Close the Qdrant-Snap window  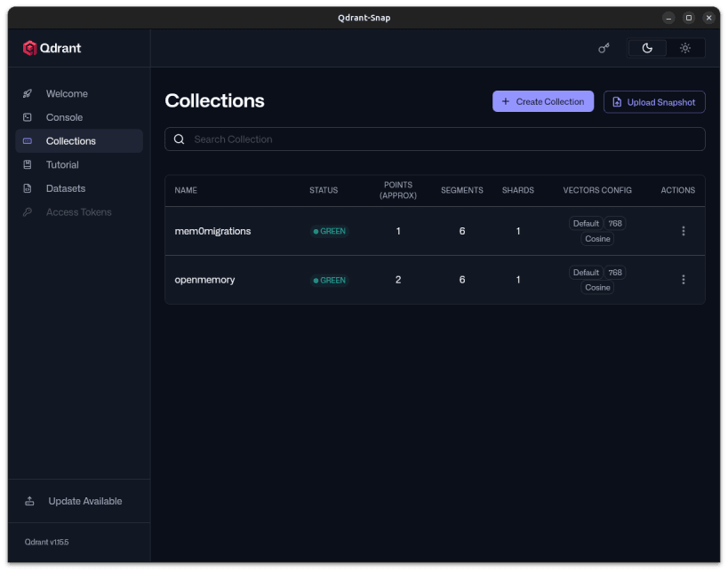pyautogui.click(x=708, y=18)
